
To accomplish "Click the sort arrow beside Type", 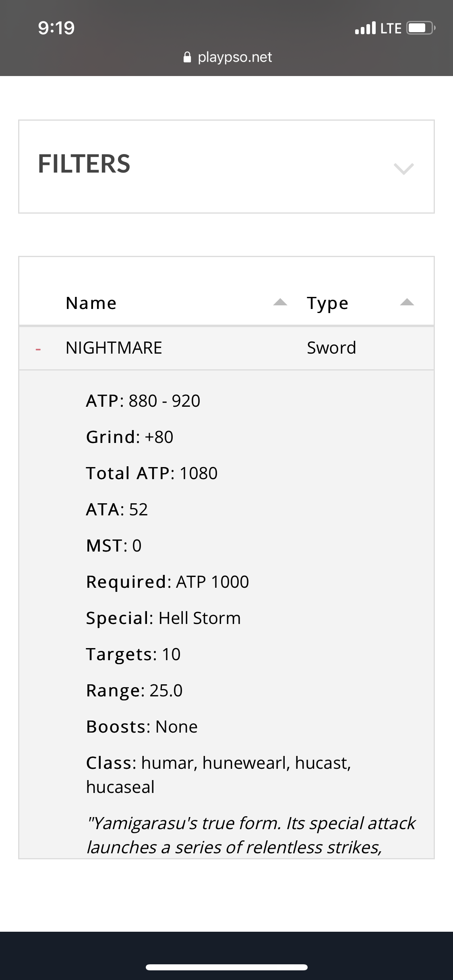I will (x=407, y=303).
